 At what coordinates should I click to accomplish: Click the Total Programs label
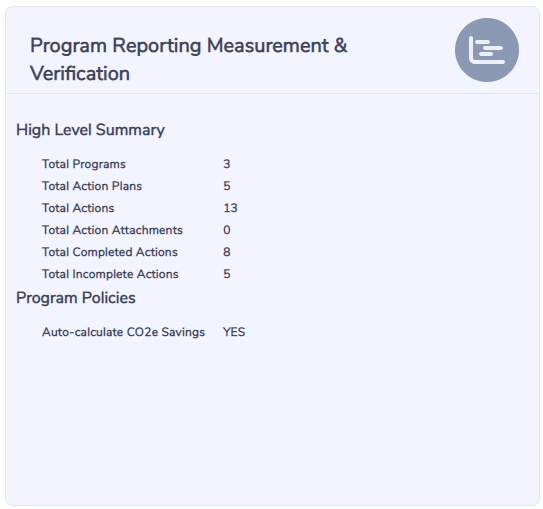(x=84, y=164)
